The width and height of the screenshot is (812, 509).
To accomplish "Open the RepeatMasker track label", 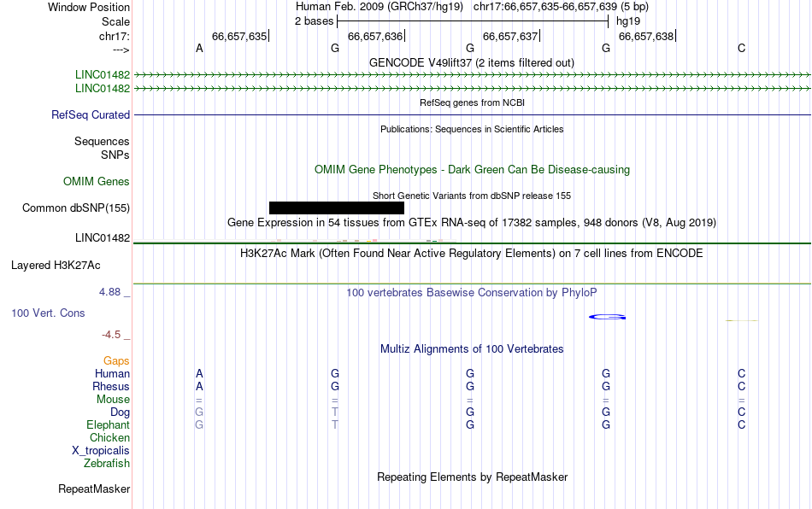I will [x=94, y=489].
